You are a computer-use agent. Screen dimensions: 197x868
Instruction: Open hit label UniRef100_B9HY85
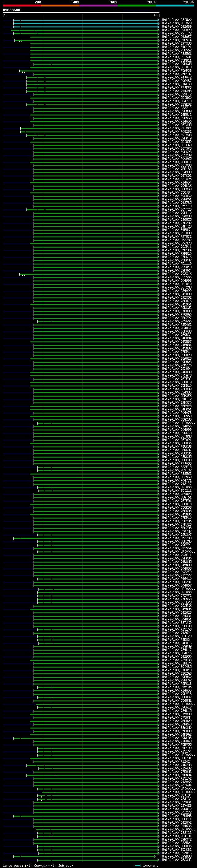[x=177, y=521]
